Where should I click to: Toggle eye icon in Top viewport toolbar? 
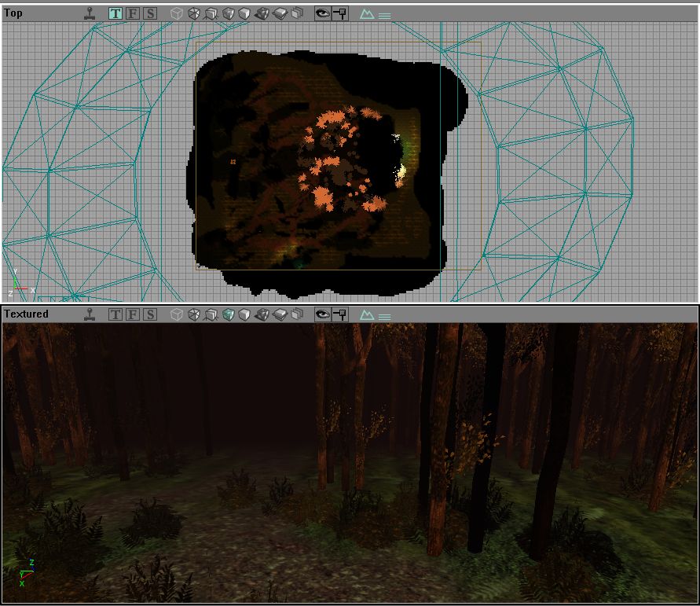(322, 14)
